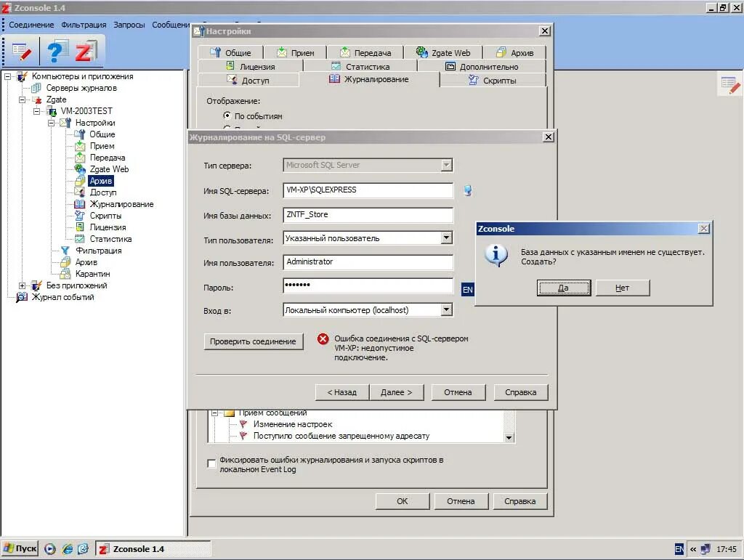The width and height of the screenshot is (744, 560).
Task: Click the Имя SQL-сервера input field
Action: point(368,190)
